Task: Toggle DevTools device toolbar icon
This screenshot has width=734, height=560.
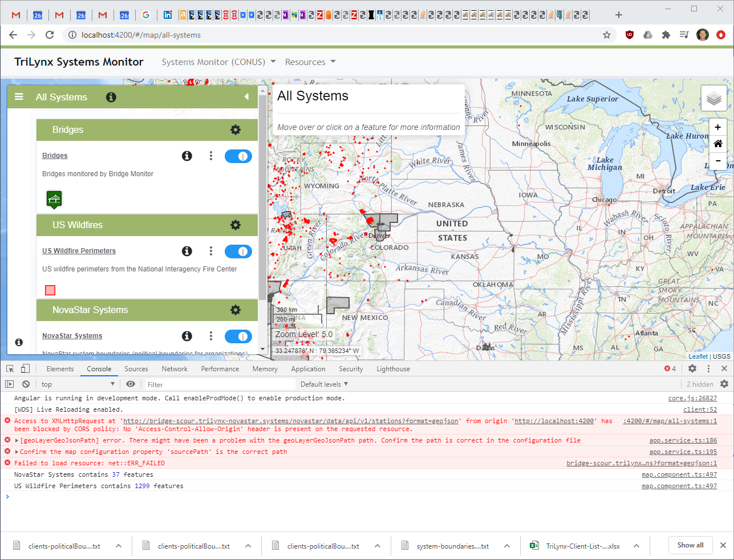Action: [x=25, y=369]
